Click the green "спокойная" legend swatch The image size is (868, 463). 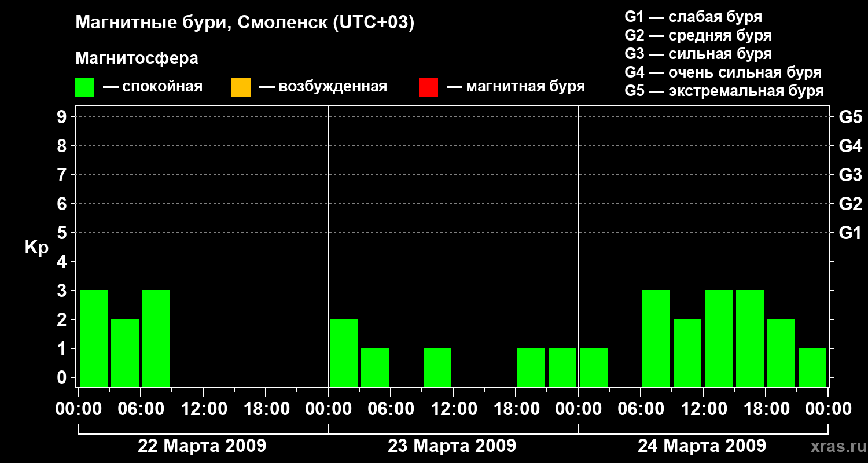pyautogui.click(x=84, y=87)
